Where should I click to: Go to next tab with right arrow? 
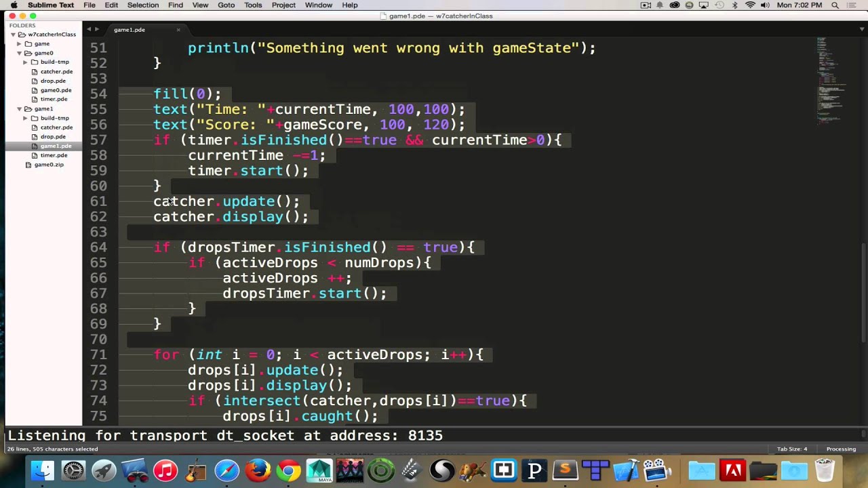[97, 29]
